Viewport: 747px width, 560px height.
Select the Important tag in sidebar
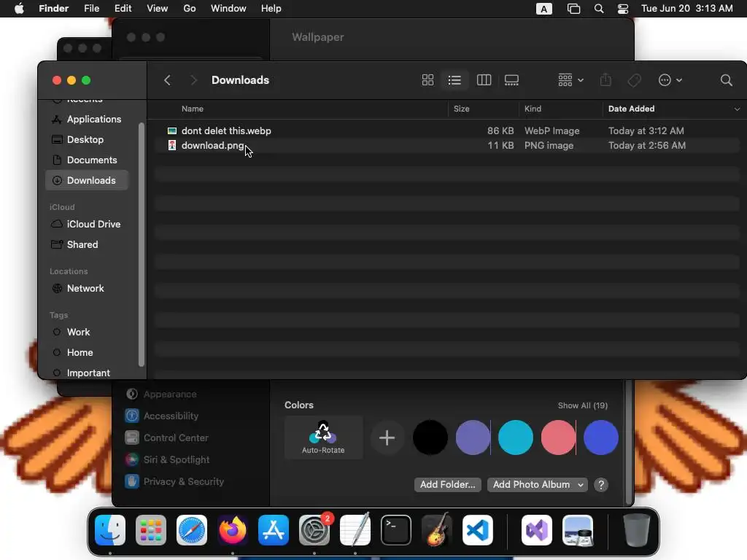[x=87, y=373]
